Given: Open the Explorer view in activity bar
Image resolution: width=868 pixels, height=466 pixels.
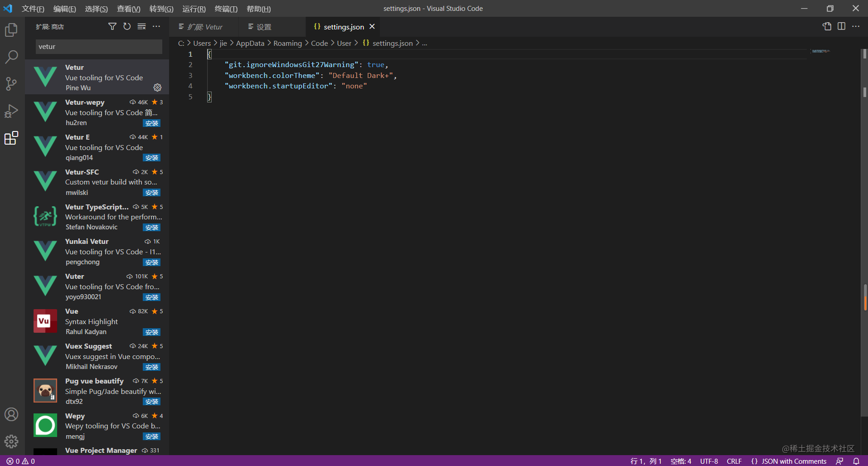Looking at the screenshot, I should (11, 30).
